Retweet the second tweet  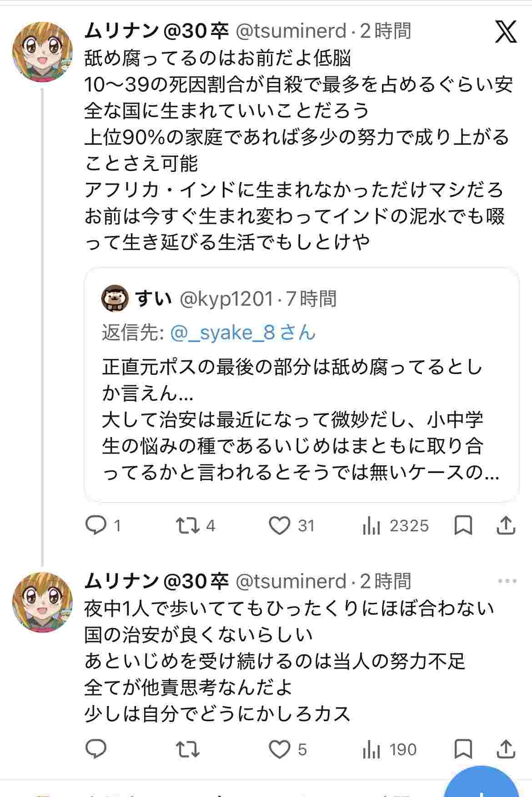tap(188, 749)
